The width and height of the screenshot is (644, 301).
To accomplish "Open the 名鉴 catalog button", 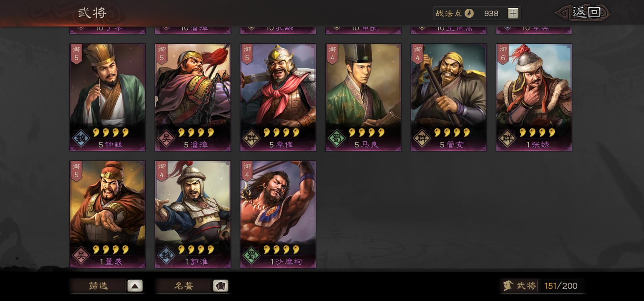I will pos(183,286).
